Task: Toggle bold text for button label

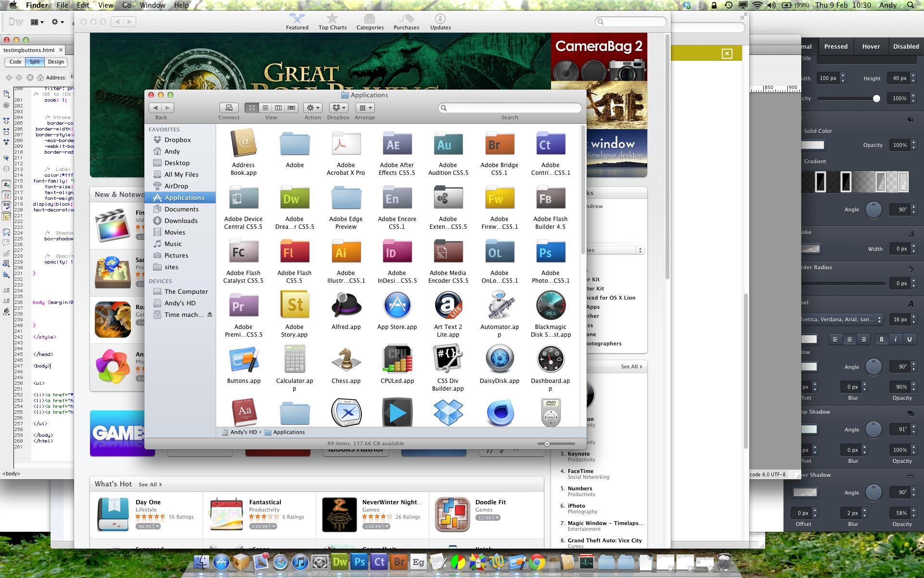Action: (x=882, y=339)
